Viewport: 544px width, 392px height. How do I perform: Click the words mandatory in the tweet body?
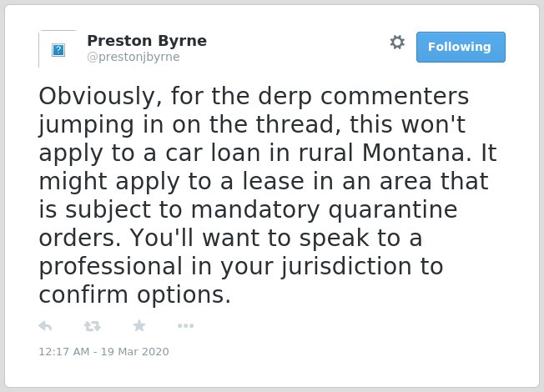(x=255, y=210)
